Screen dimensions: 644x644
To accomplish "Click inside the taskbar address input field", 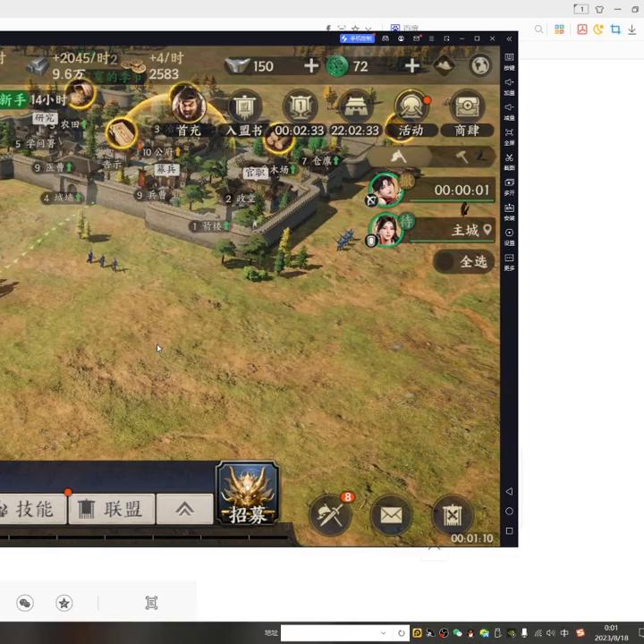I will (x=331, y=633).
